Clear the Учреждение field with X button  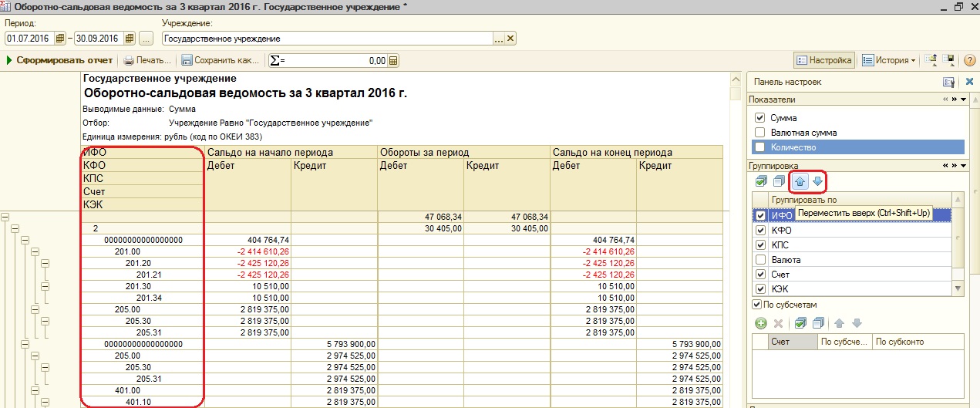[510, 39]
